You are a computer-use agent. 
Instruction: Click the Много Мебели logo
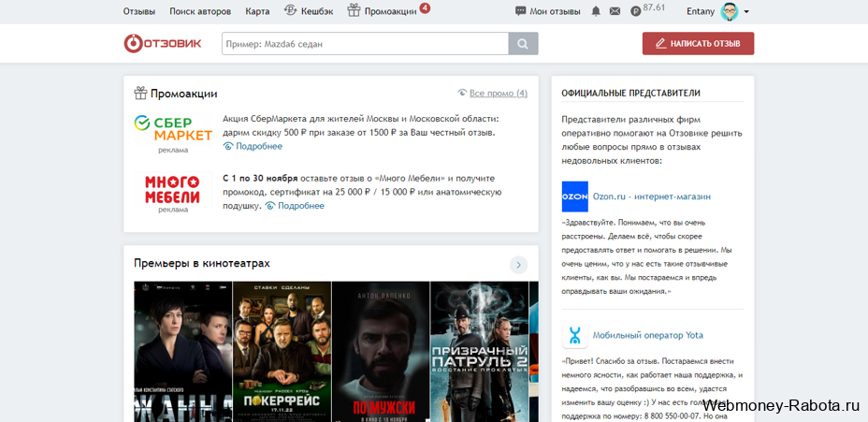point(173,189)
